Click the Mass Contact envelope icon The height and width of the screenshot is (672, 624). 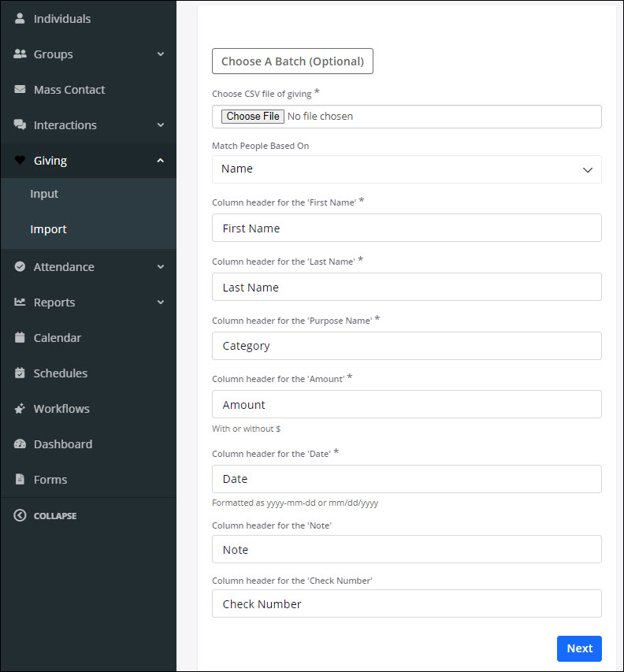point(20,90)
